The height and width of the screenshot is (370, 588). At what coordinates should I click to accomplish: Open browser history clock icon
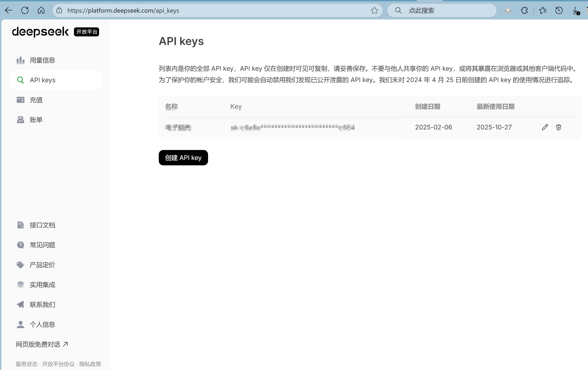click(559, 10)
